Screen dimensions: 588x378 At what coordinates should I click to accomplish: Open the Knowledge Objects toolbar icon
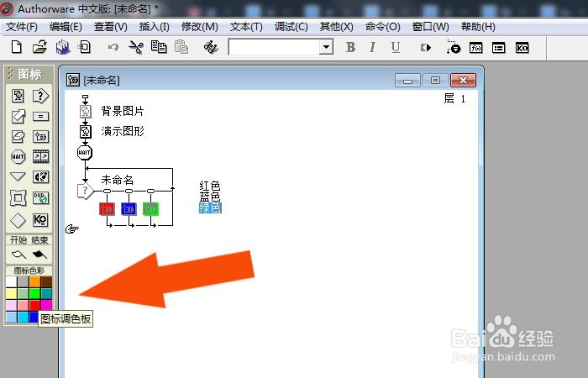point(522,48)
